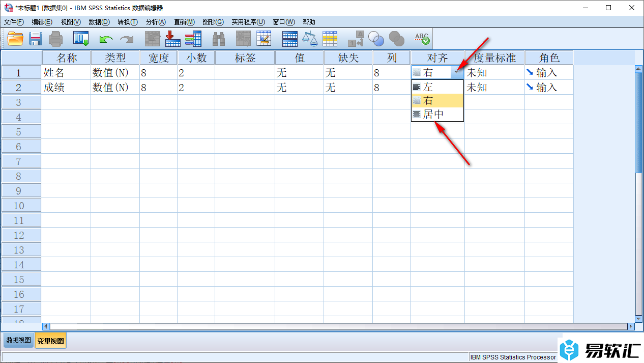Click the Insert Variable toolbar icon

tap(264, 39)
